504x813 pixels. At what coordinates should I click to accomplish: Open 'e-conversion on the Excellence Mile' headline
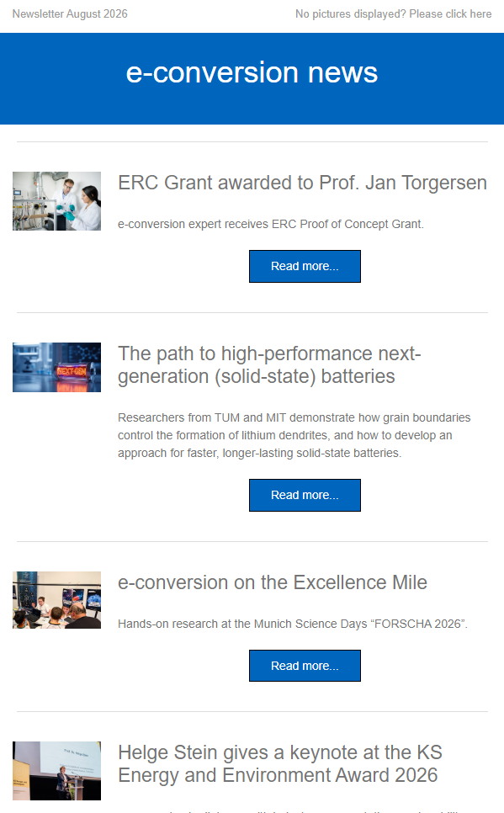[273, 582]
